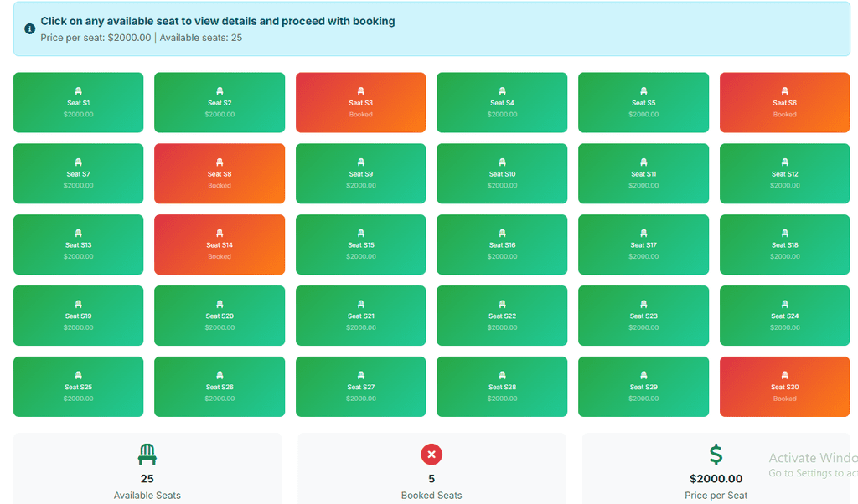Open details for Seat S24
This screenshot has height=504, width=858.
click(784, 316)
